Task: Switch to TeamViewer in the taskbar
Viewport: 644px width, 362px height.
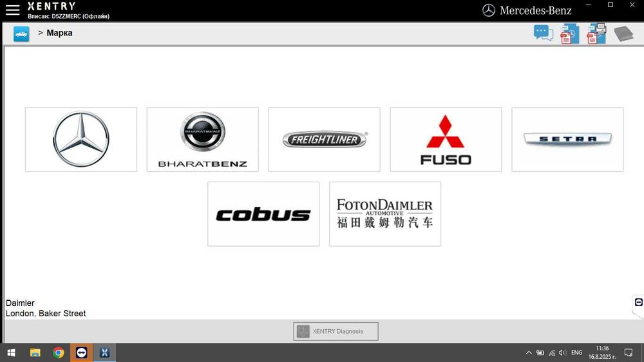Action: [x=81, y=352]
